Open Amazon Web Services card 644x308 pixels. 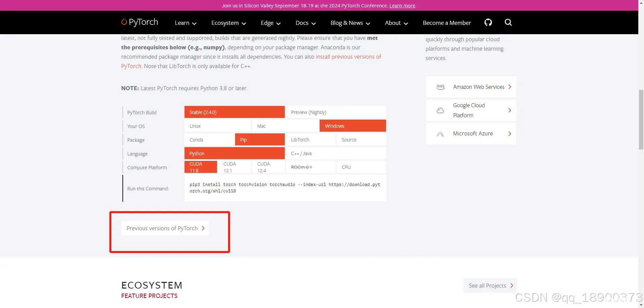coord(471,87)
